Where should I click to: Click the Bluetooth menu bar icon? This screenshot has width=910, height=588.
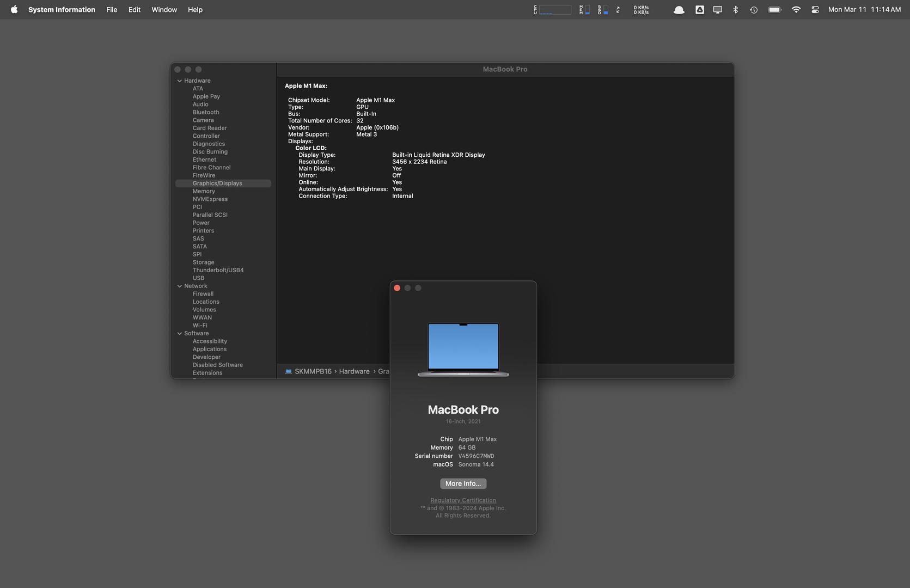click(735, 9)
